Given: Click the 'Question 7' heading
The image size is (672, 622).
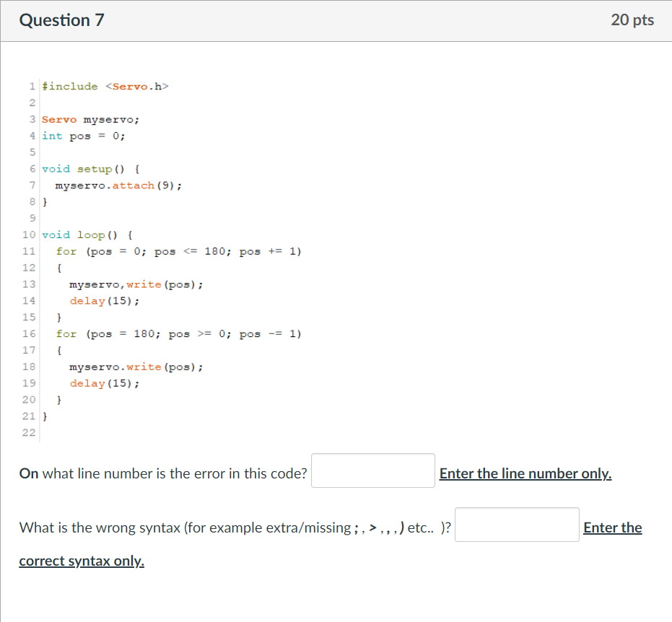Looking at the screenshot, I should coord(62,20).
